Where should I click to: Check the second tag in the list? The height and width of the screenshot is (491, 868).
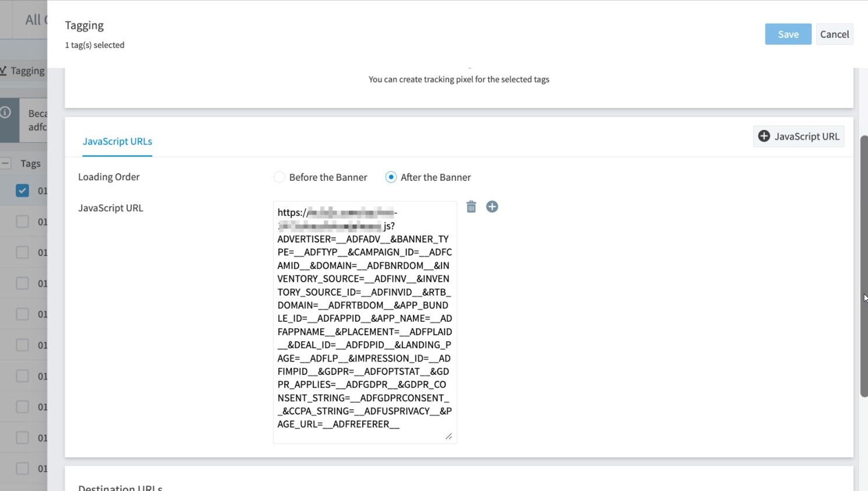pos(22,221)
